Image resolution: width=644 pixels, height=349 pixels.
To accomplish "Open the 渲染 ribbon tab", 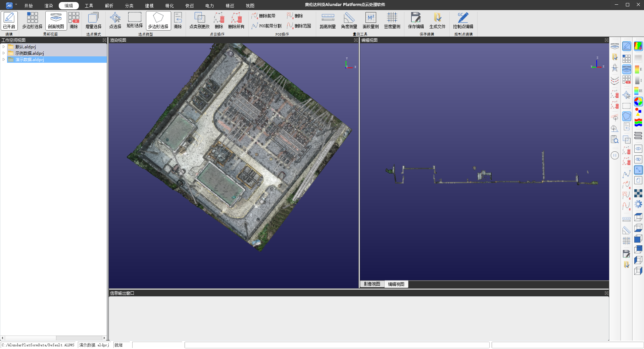I will (x=49, y=6).
